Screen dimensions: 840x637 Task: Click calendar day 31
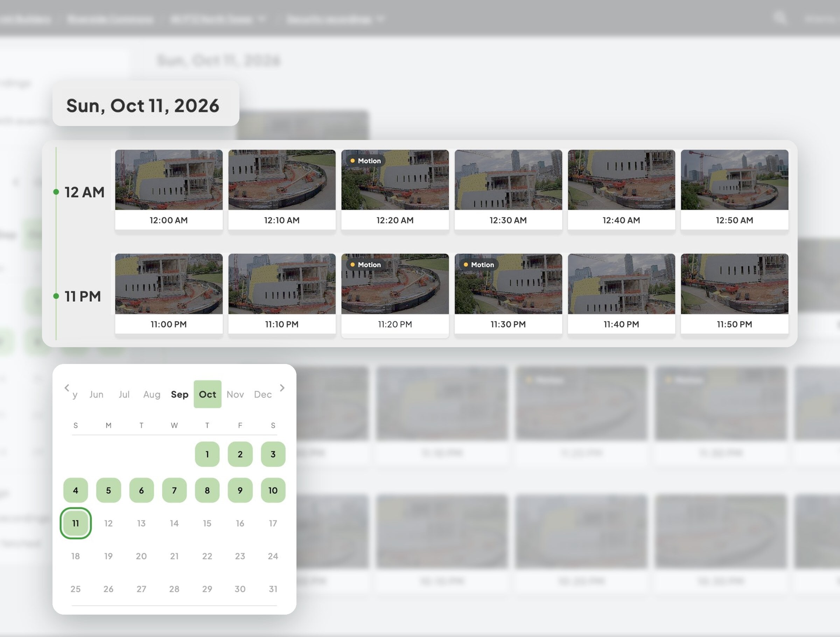[x=273, y=589]
